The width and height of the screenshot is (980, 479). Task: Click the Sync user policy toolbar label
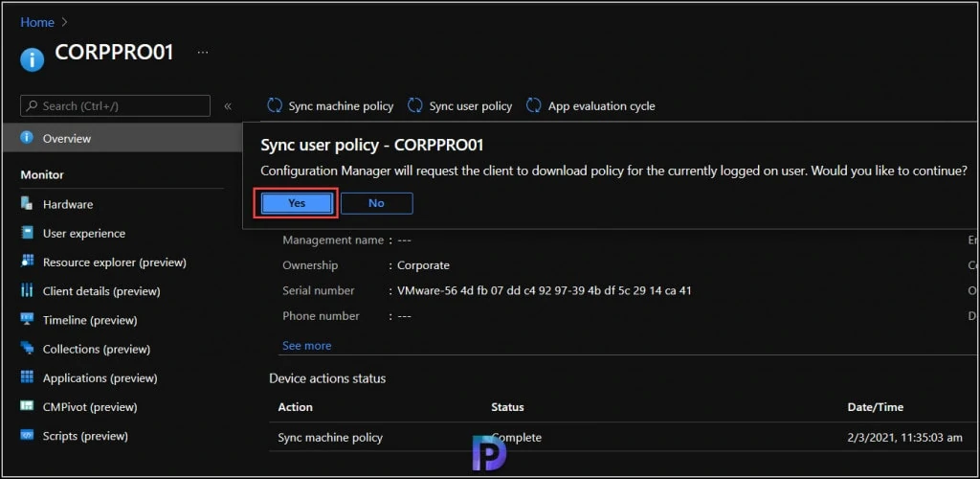471,106
